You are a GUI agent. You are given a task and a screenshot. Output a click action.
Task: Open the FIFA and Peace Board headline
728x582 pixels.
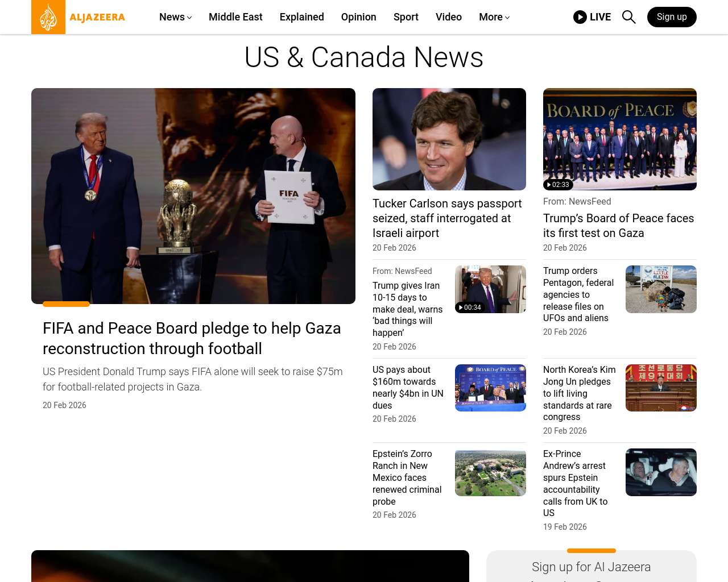192,338
